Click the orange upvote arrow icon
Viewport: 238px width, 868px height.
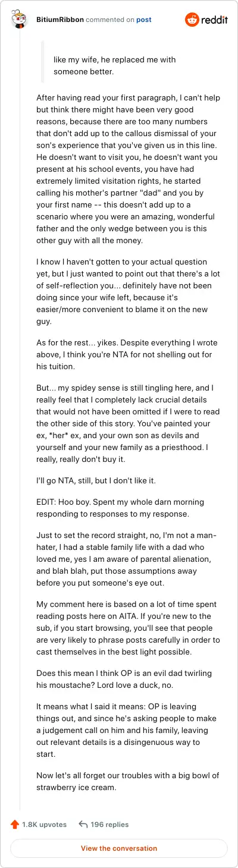(15, 824)
